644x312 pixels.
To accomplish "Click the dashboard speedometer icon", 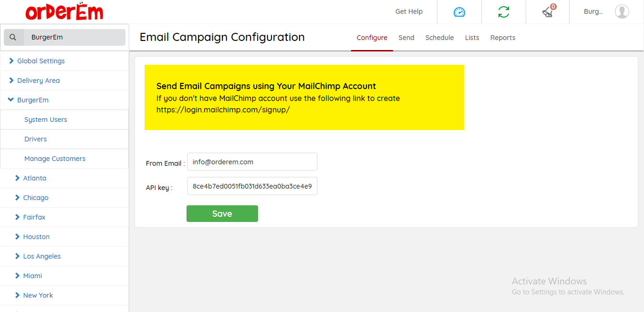I will [x=459, y=12].
